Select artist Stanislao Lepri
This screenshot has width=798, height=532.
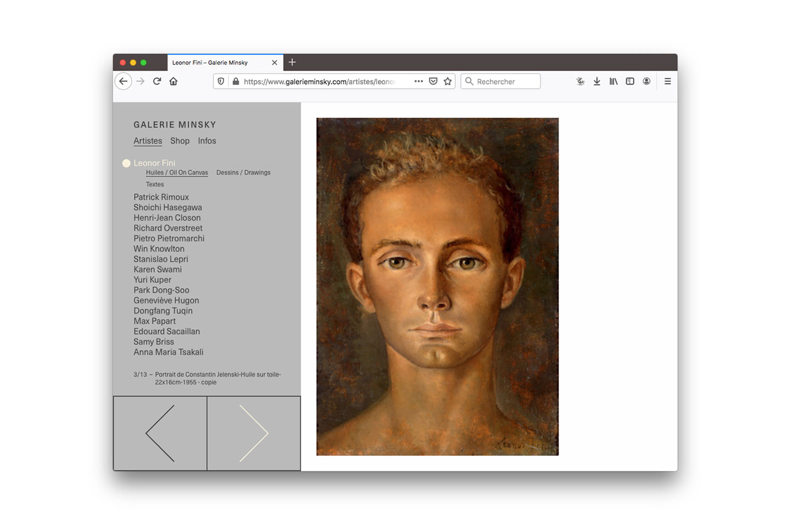tap(161, 259)
